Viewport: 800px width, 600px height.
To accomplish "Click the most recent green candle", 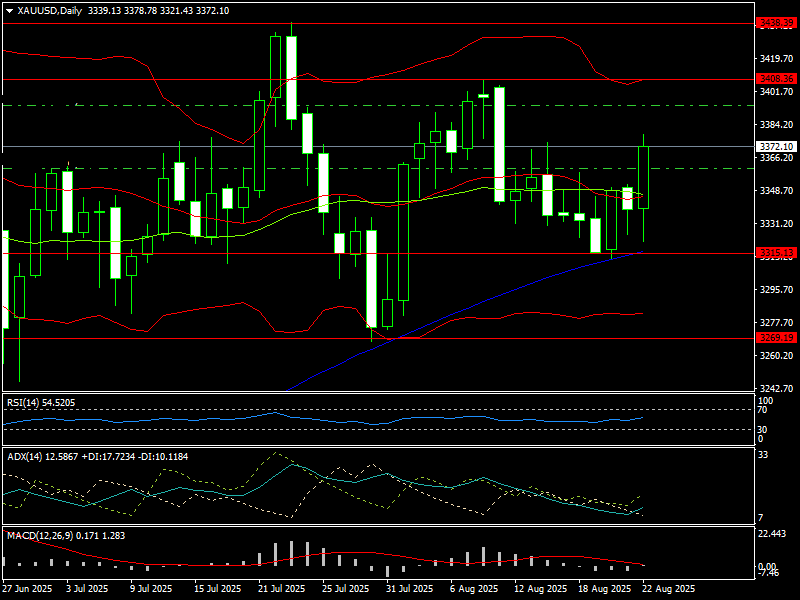I will [644, 177].
